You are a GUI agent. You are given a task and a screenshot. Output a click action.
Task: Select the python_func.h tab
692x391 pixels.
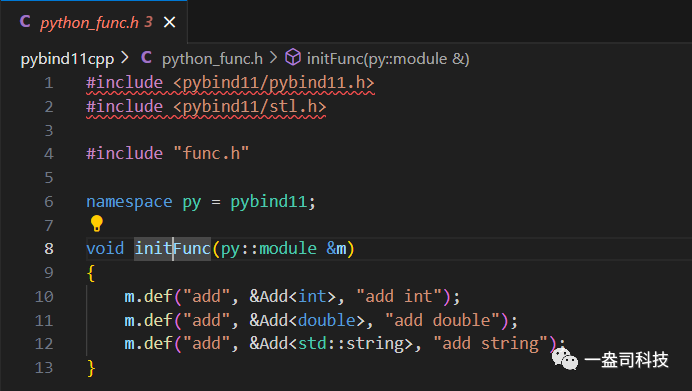94,22
